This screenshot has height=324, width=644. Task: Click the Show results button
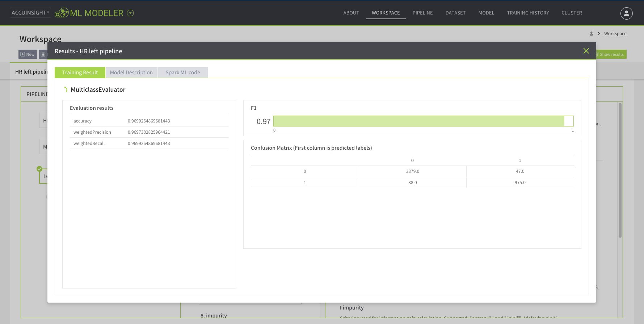(x=611, y=54)
